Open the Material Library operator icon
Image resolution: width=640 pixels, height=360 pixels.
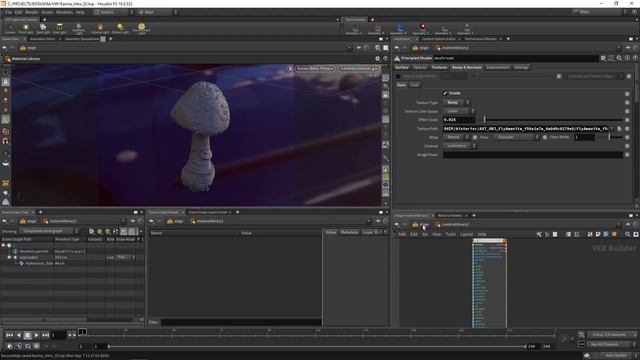pos(7,59)
